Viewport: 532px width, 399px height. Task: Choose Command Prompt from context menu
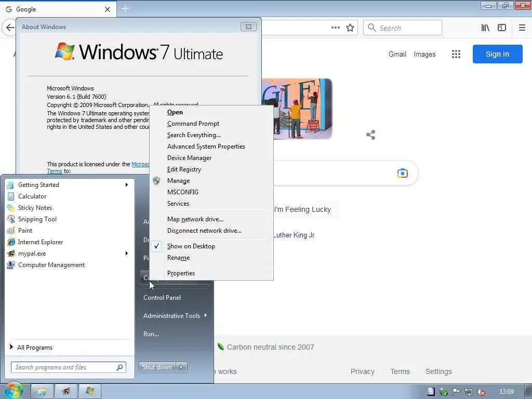pos(211,124)
